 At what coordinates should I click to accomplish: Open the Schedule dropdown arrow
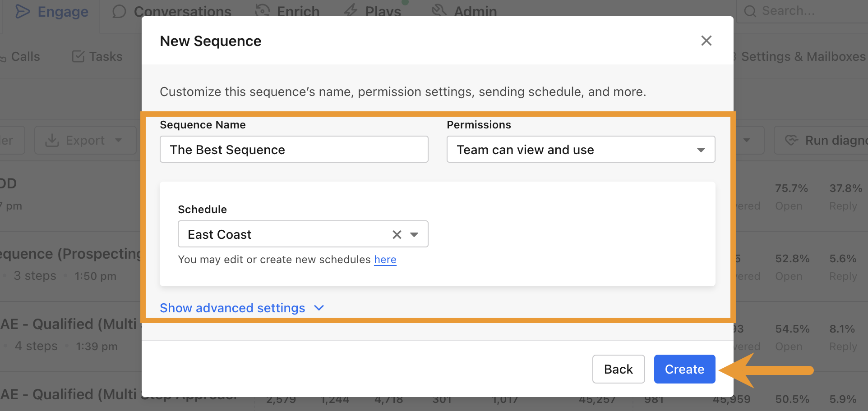coord(414,234)
